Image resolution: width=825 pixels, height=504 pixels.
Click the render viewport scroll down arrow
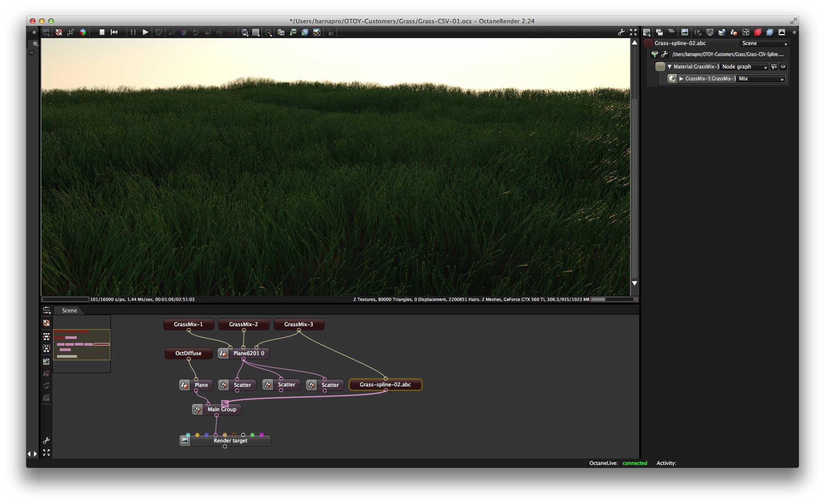point(635,283)
